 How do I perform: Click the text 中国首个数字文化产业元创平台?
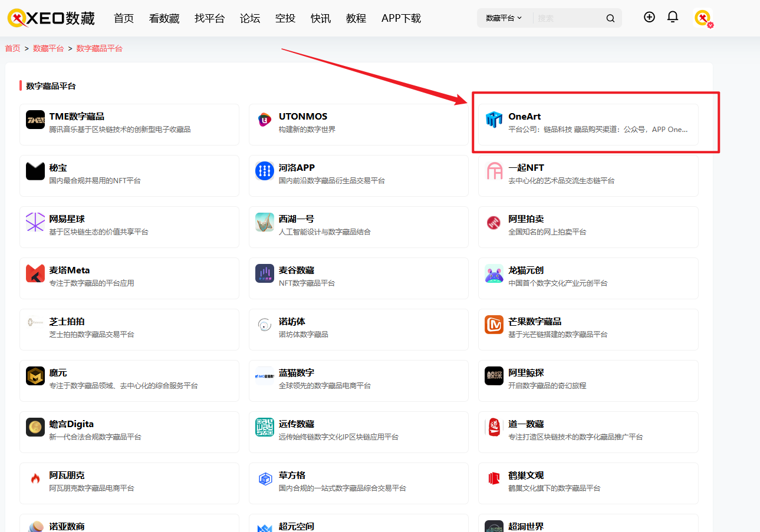[x=558, y=283]
